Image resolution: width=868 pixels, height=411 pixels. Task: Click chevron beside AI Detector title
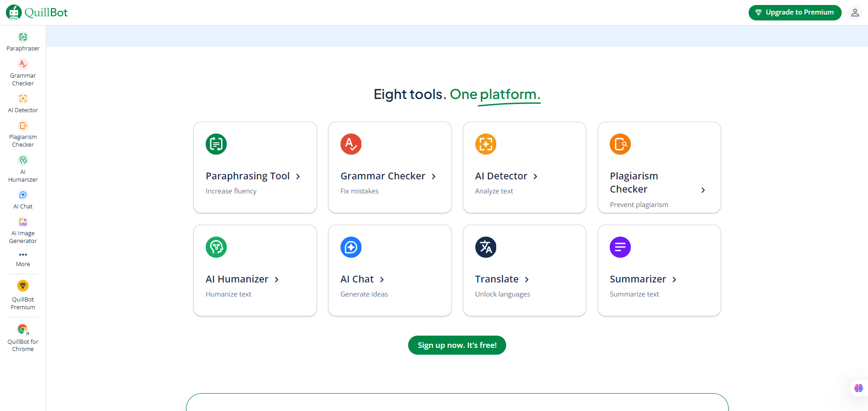click(535, 177)
